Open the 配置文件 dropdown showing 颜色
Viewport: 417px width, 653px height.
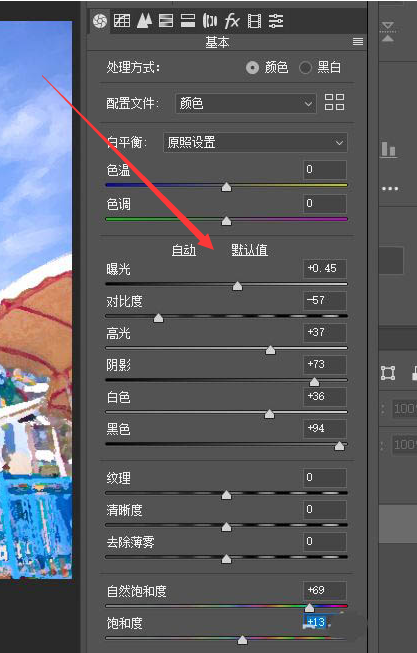coord(245,103)
